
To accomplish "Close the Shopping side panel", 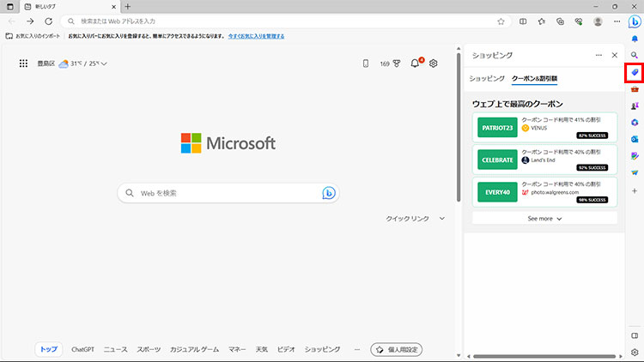I will (614, 55).
